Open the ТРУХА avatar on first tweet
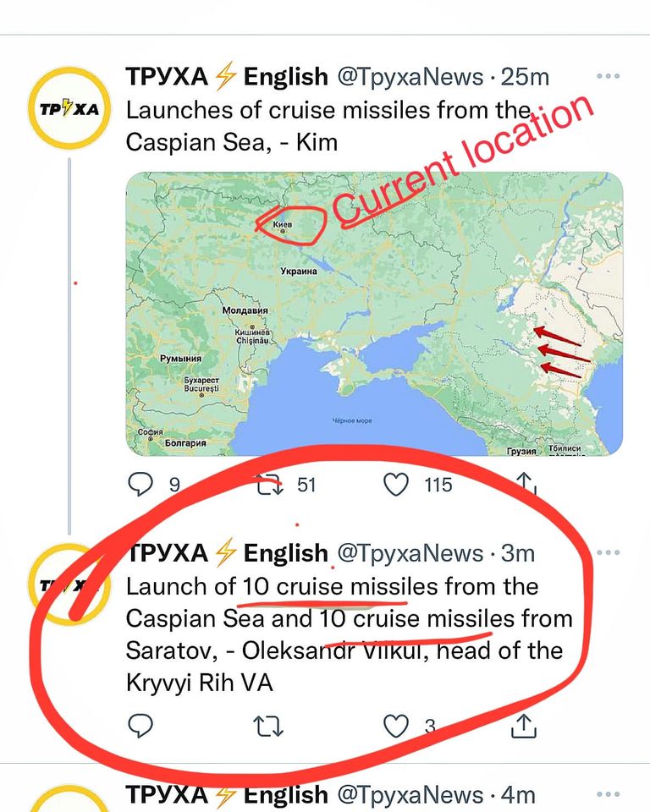 [x=69, y=108]
